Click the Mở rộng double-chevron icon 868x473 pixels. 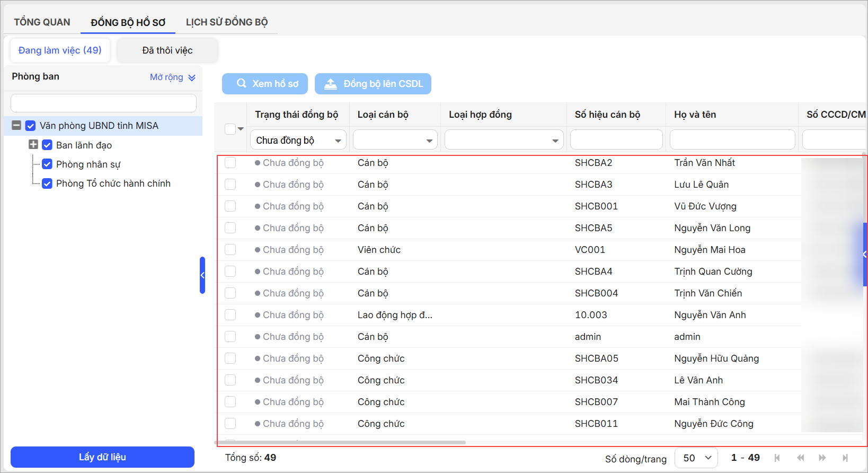[x=192, y=77]
